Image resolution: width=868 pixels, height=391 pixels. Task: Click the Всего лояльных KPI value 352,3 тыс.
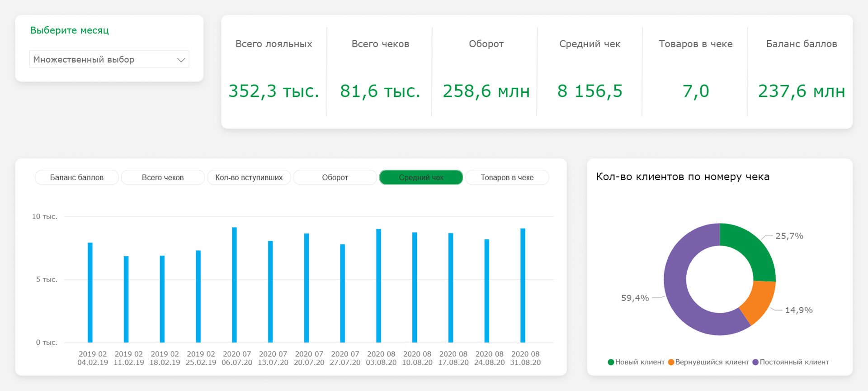[x=274, y=91]
